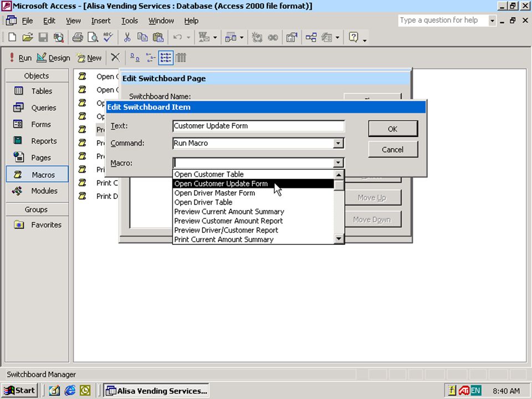Screen dimensions: 532x399
Task: Click the Delete X icon in database toolbar
Action: (115, 58)
